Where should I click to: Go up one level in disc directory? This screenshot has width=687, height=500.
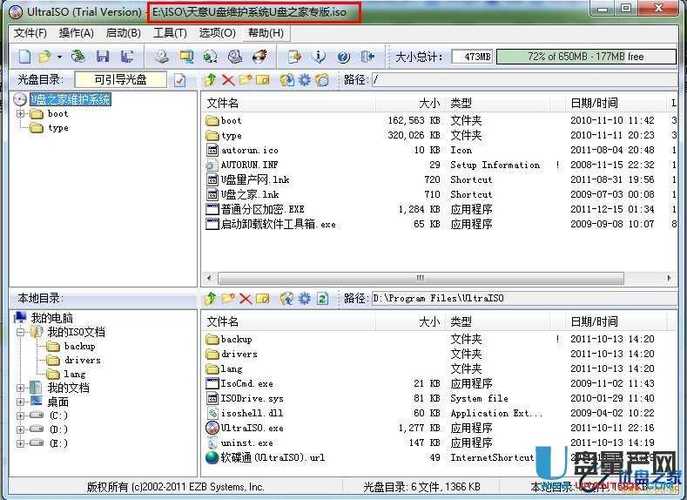coord(210,80)
